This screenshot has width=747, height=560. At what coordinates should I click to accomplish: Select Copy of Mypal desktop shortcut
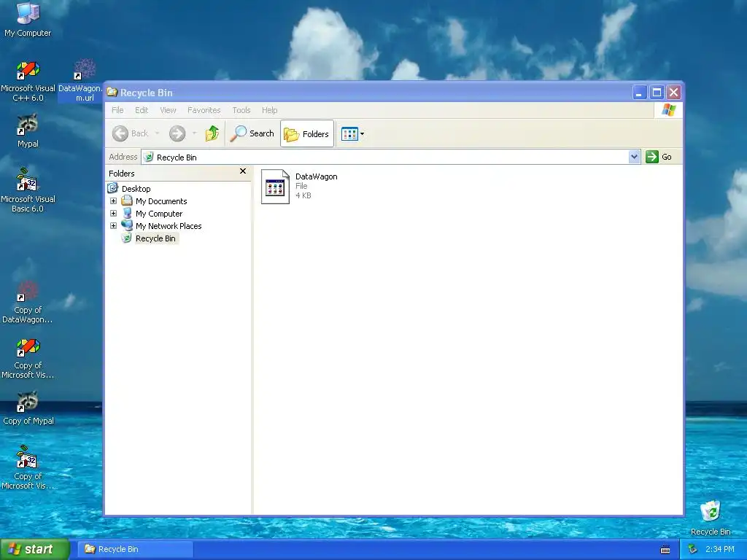click(x=28, y=408)
